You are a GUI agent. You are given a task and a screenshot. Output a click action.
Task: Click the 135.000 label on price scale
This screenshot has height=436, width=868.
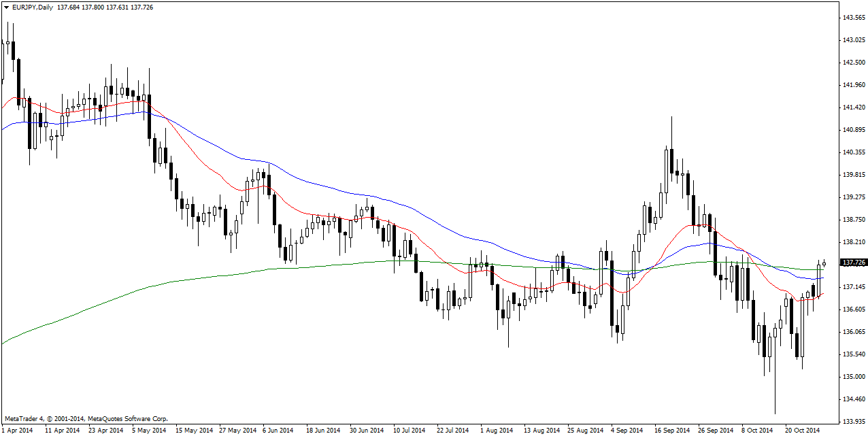(x=853, y=377)
